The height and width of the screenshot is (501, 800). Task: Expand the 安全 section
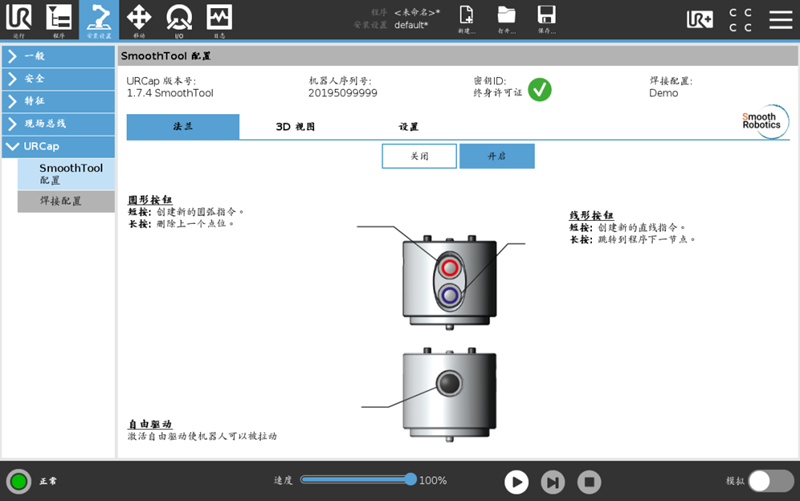pyautogui.click(x=58, y=79)
